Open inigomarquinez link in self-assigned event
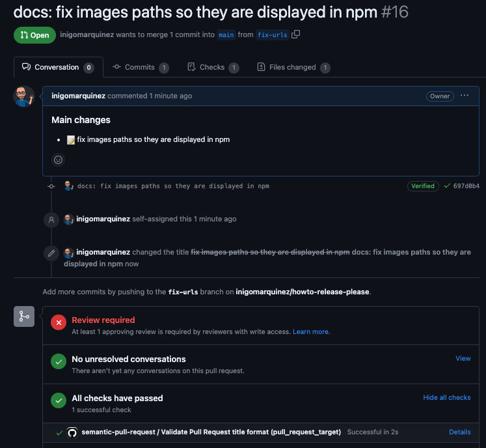This screenshot has height=448, width=486. coord(103,219)
